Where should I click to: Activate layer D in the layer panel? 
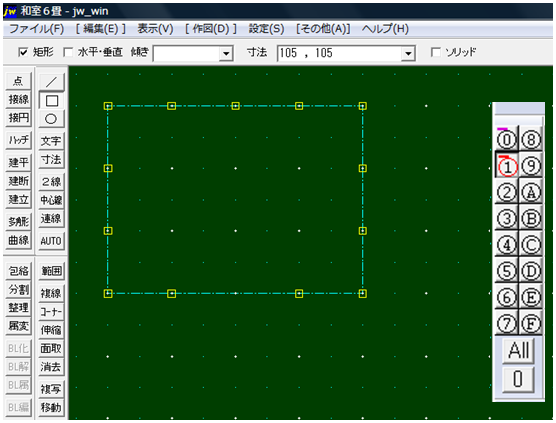point(530,271)
